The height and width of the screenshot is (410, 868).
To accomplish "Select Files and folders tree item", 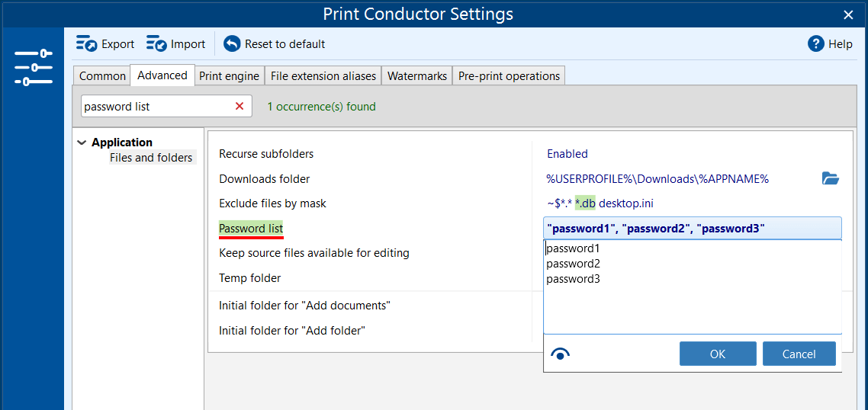I will (151, 158).
